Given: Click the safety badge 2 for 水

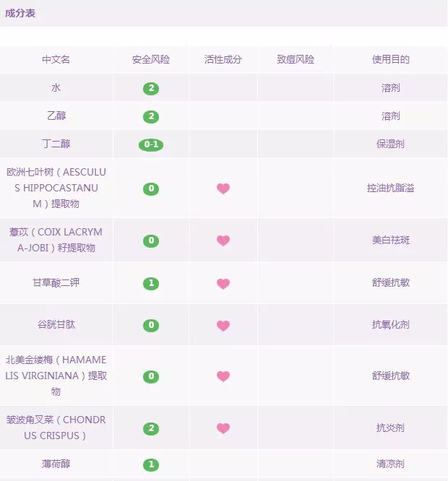Looking at the screenshot, I should coord(151,88).
